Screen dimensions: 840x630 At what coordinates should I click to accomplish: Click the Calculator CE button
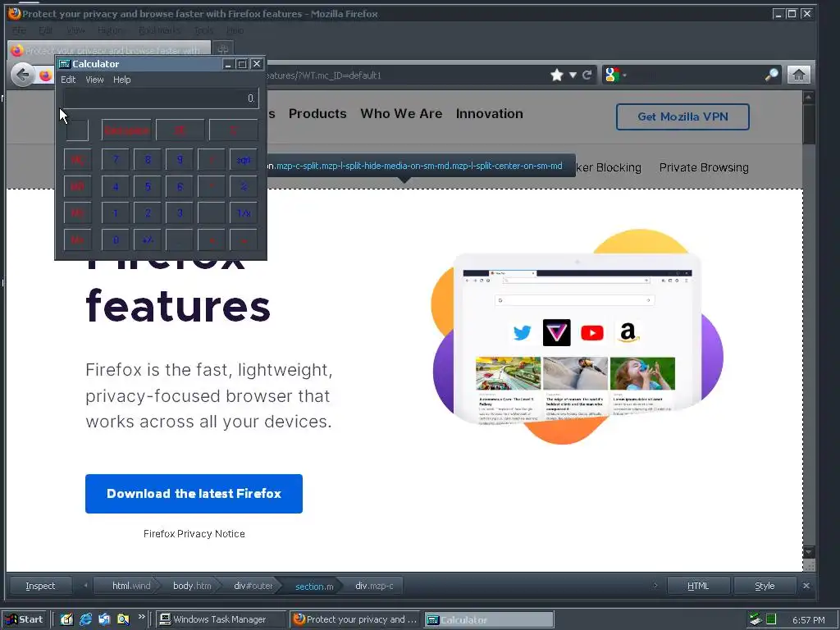180,130
